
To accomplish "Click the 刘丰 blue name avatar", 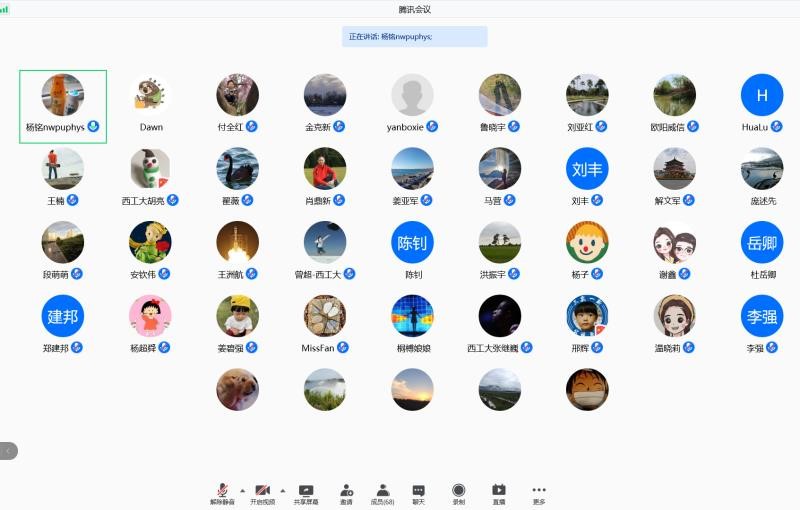I will pyautogui.click(x=587, y=169).
